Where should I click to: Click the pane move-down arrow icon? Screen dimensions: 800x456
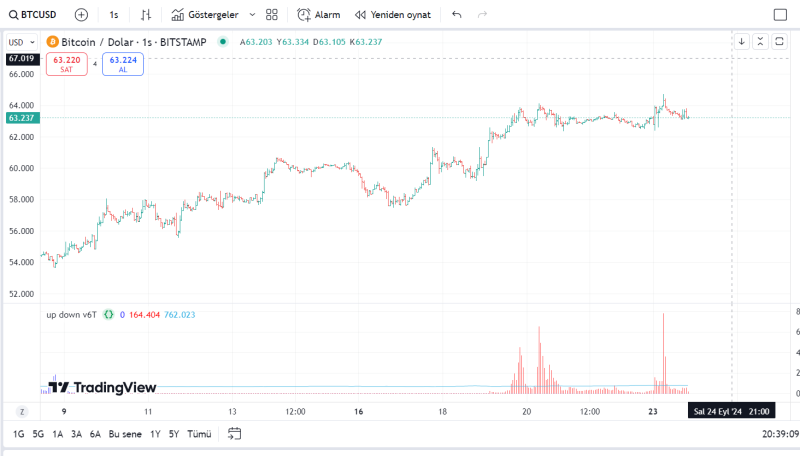742,41
